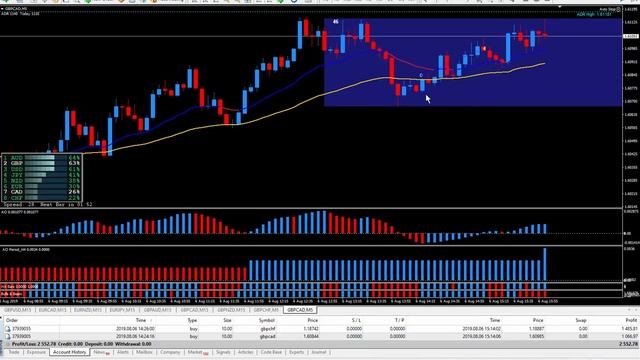Screen dimensions: 640x360
Task: Select the GBPCAD,M15 chart tab
Action: pos(194,310)
